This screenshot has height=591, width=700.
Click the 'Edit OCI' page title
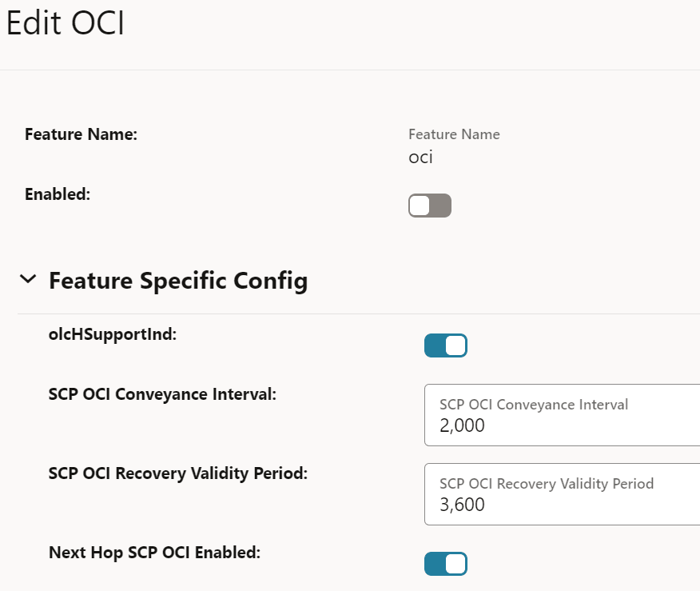point(66,24)
